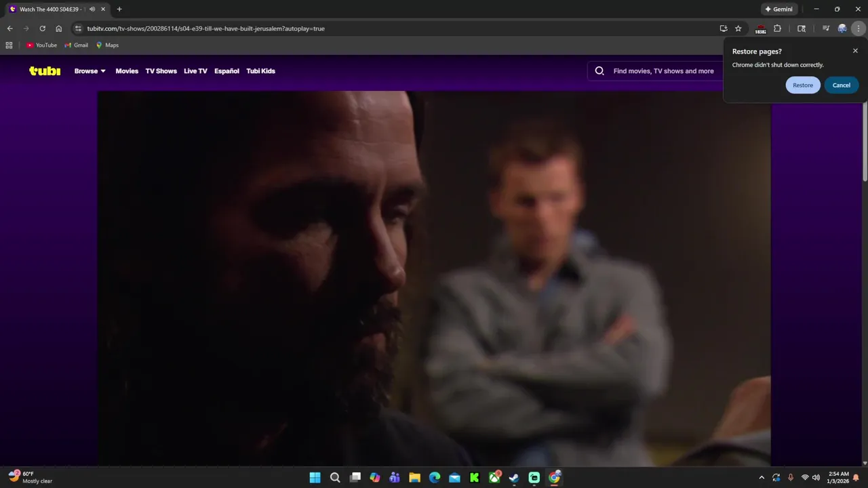The image size is (868, 488).
Task: Reload the Tubi page
Action: point(42,28)
